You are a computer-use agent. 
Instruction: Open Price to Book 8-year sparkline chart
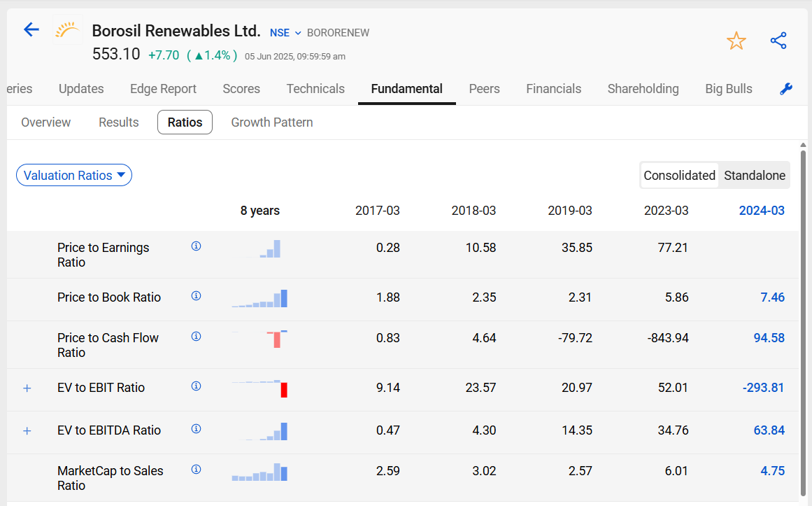coord(260,299)
